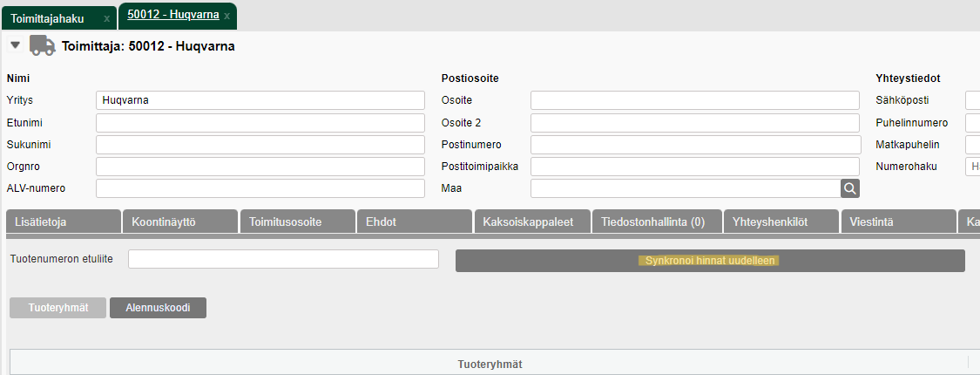Click into the Maa field

685,187
